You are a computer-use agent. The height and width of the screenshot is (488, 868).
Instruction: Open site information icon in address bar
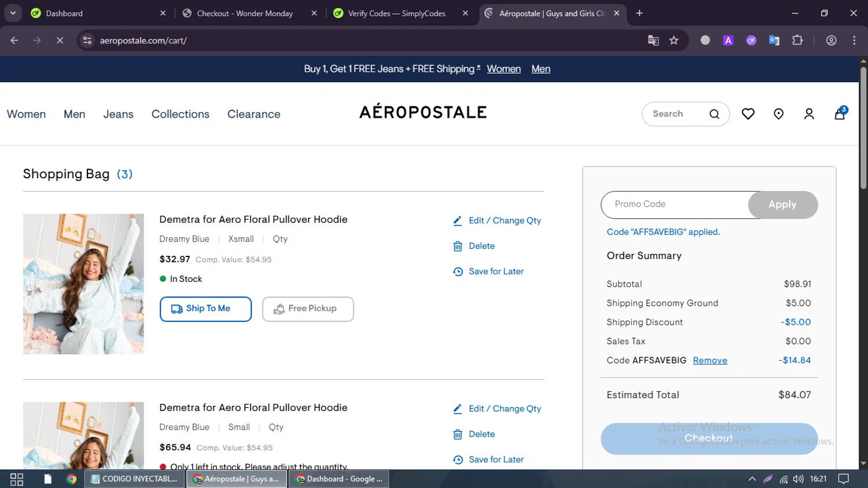pyautogui.click(x=87, y=41)
